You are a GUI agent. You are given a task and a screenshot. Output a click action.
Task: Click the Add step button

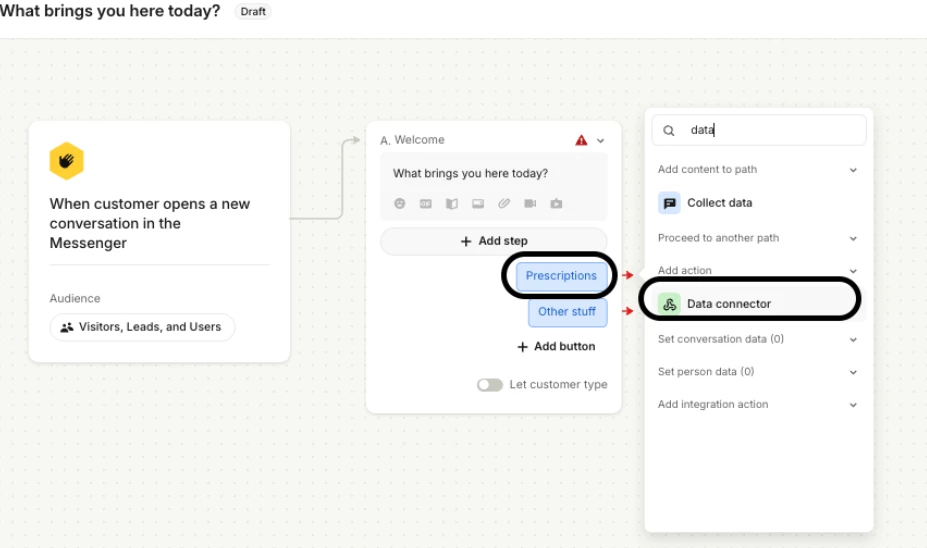(494, 241)
